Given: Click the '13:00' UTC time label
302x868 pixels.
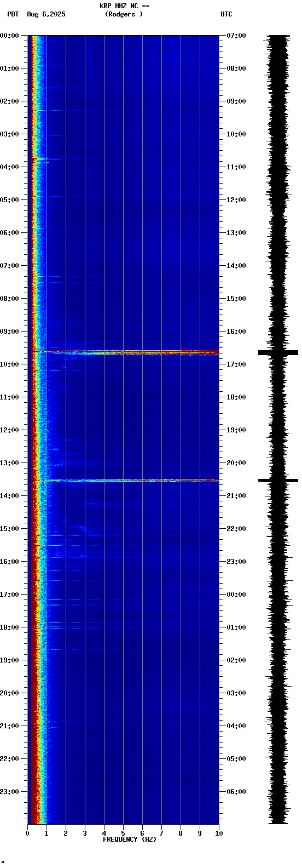Looking at the screenshot, I should [236, 233].
